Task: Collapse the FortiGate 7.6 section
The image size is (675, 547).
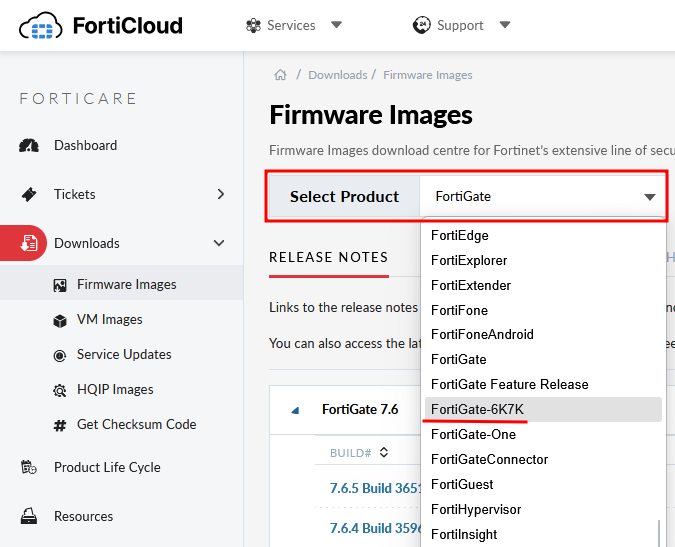Action: click(295, 410)
